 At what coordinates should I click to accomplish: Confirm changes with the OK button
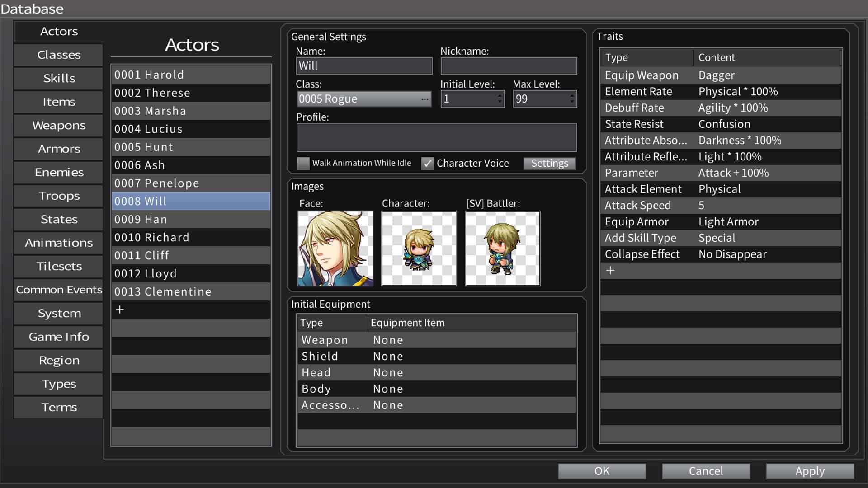602,471
